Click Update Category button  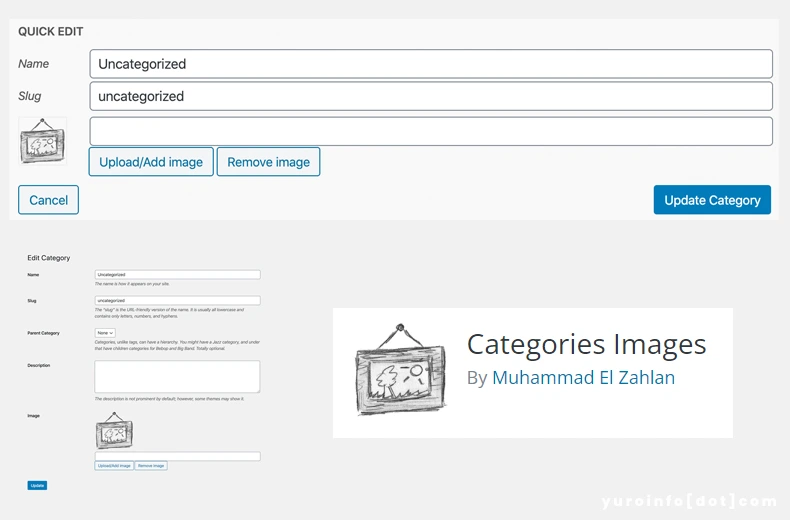(712, 200)
